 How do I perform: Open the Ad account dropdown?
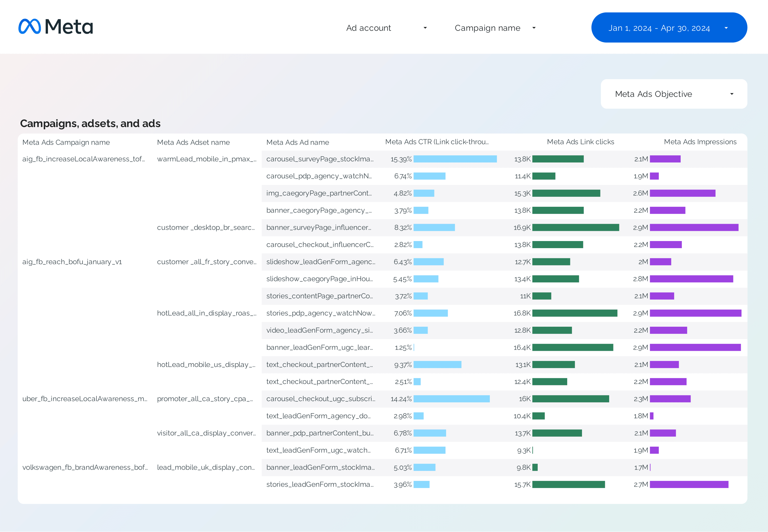[x=386, y=28]
